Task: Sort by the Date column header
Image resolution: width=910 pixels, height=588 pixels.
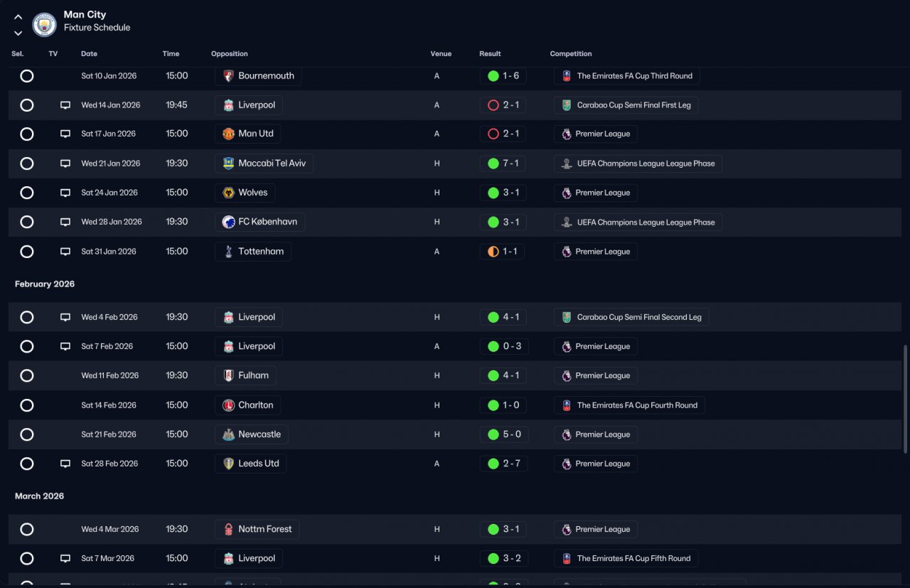Action: 89,54
